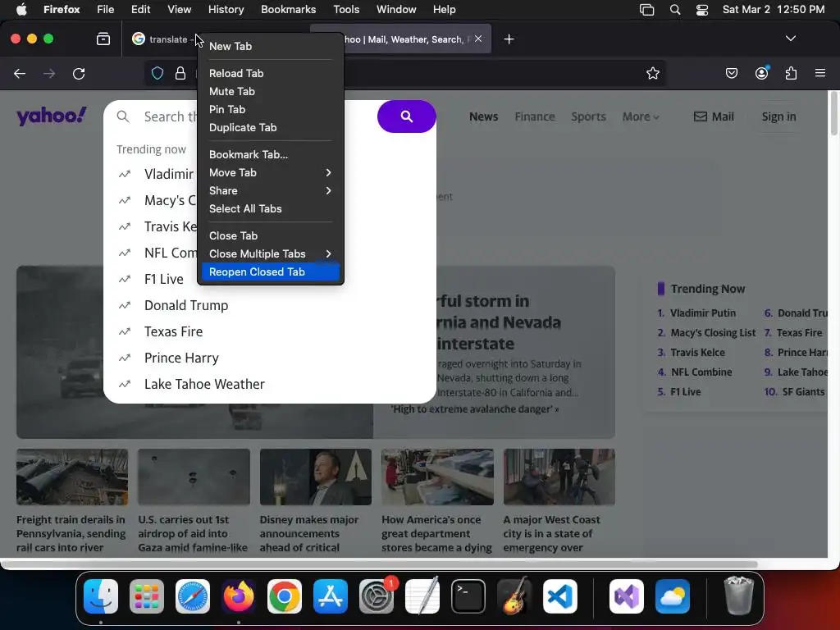
Task: Open Launchpad from the dock
Action: (x=147, y=596)
